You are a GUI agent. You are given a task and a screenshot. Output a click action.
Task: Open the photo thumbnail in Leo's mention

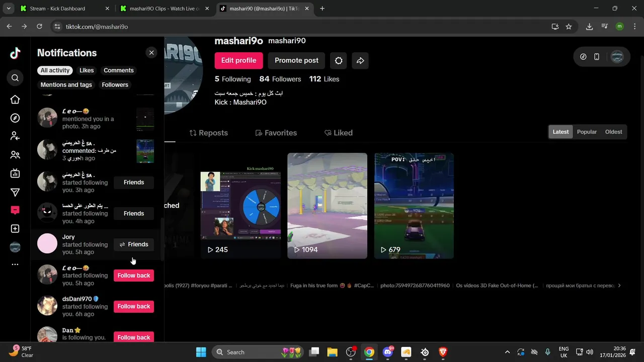pos(145,119)
